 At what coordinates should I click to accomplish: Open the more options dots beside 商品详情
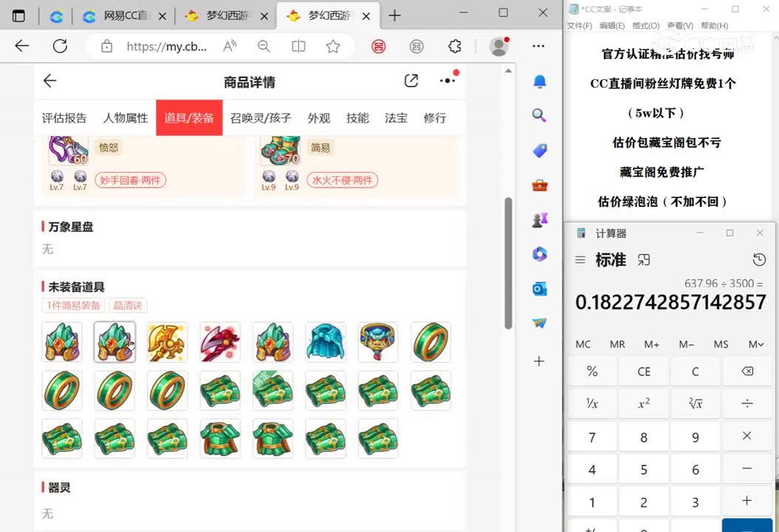448,81
